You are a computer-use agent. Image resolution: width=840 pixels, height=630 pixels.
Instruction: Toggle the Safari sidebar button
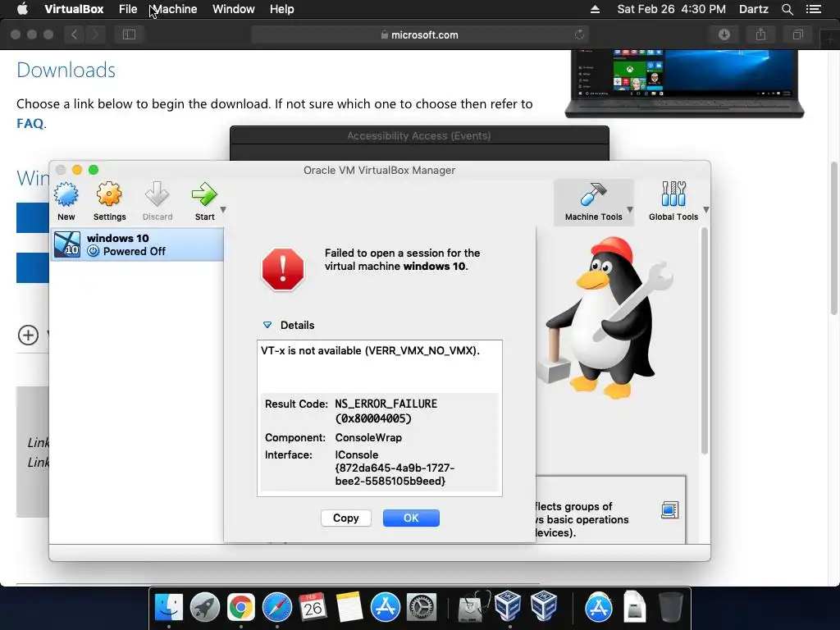point(129,34)
